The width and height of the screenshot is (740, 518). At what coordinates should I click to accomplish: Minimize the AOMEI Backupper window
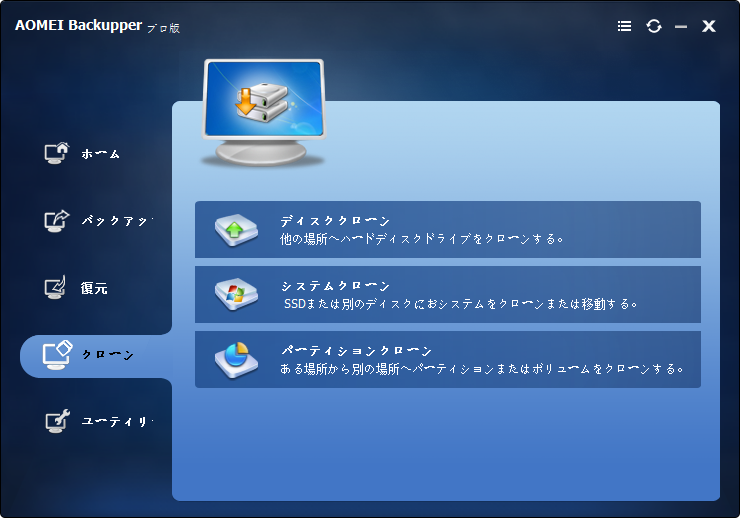point(681,27)
